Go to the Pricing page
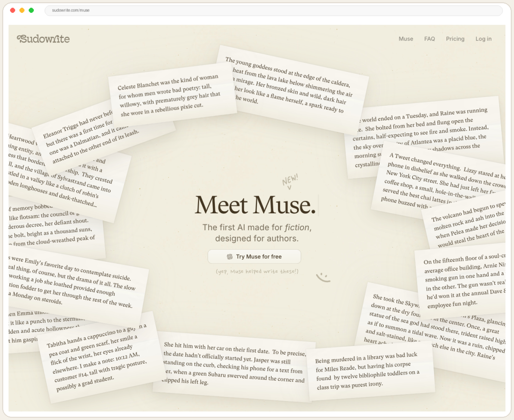 (455, 39)
